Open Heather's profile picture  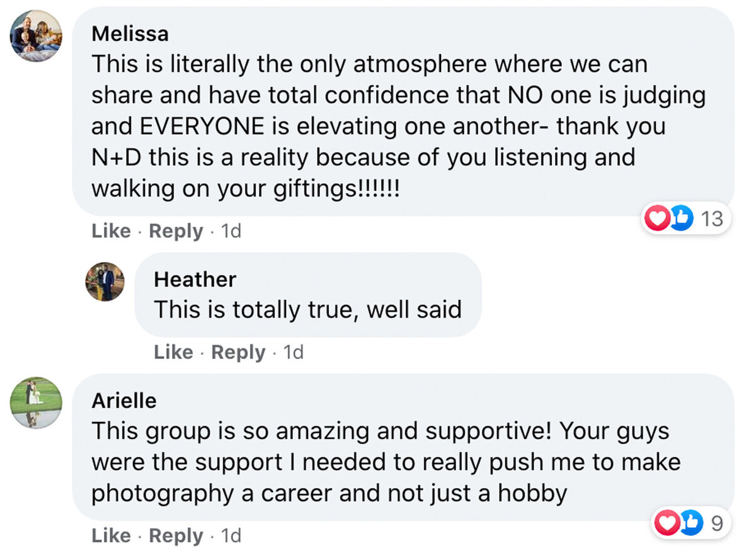pyautogui.click(x=105, y=282)
